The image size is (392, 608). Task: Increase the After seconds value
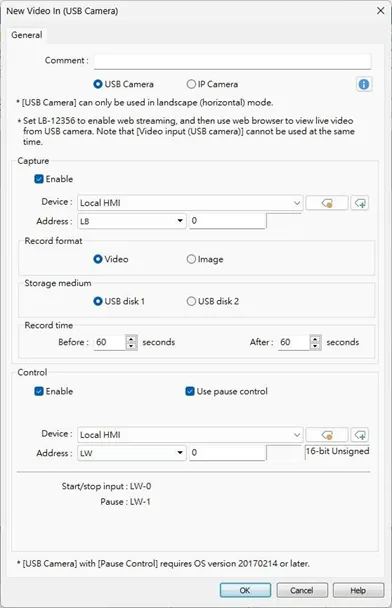point(316,339)
